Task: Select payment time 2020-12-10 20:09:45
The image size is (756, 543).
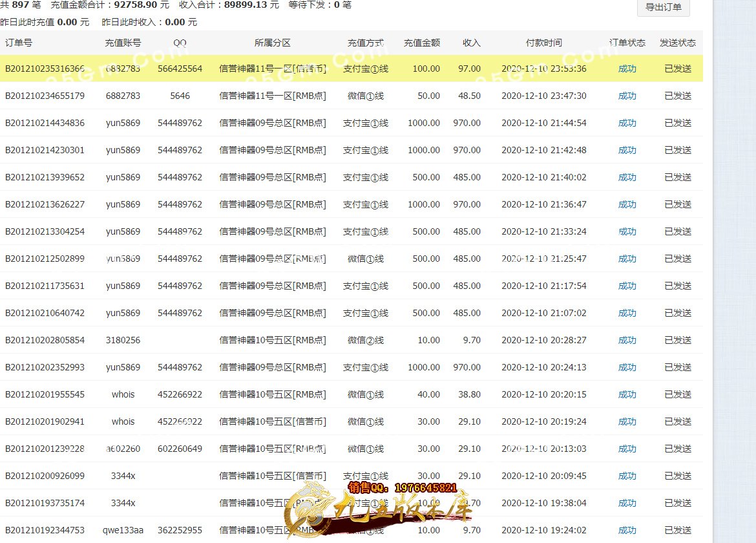Action: pyautogui.click(x=544, y=476)
